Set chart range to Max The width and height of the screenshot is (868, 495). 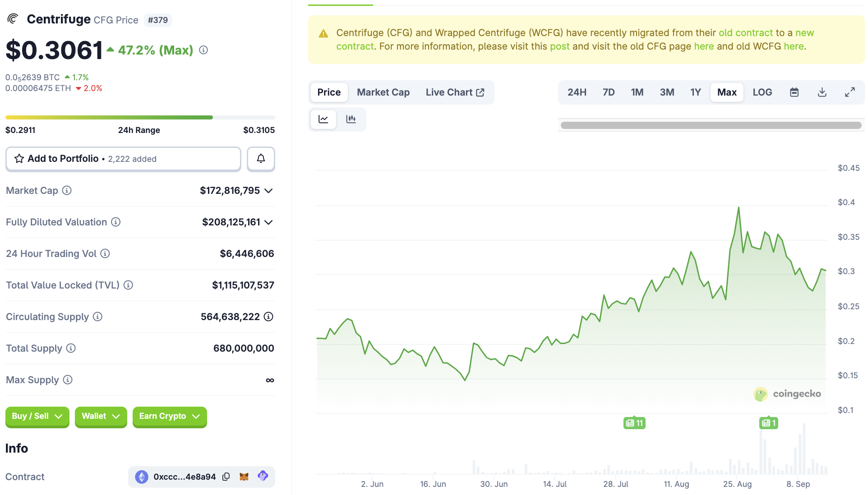[x=727, y=92]
